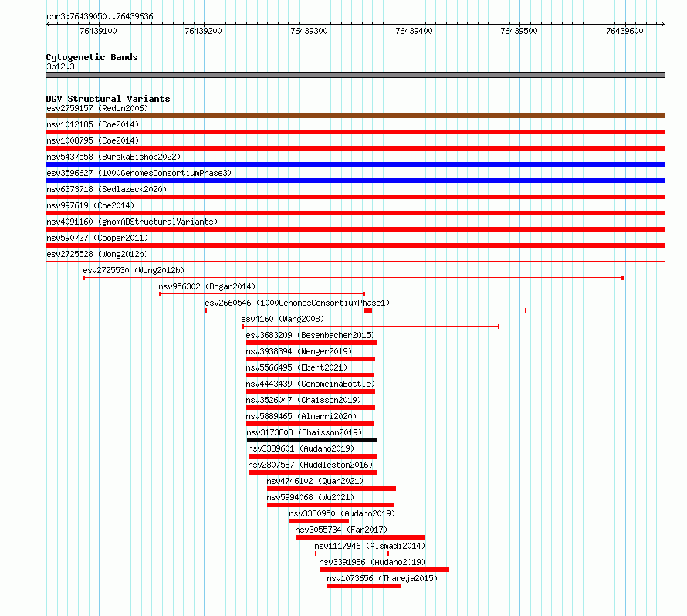The image size is (687, 616).
Task: Click the esv2660546 (1000GenomesConsortiumPhase1) label
Action: (x=297, y=303)
